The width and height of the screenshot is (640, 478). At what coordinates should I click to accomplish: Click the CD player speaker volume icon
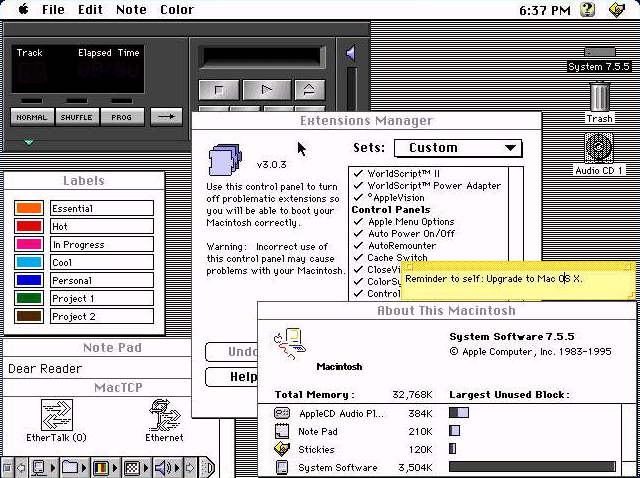click(351, 53)
